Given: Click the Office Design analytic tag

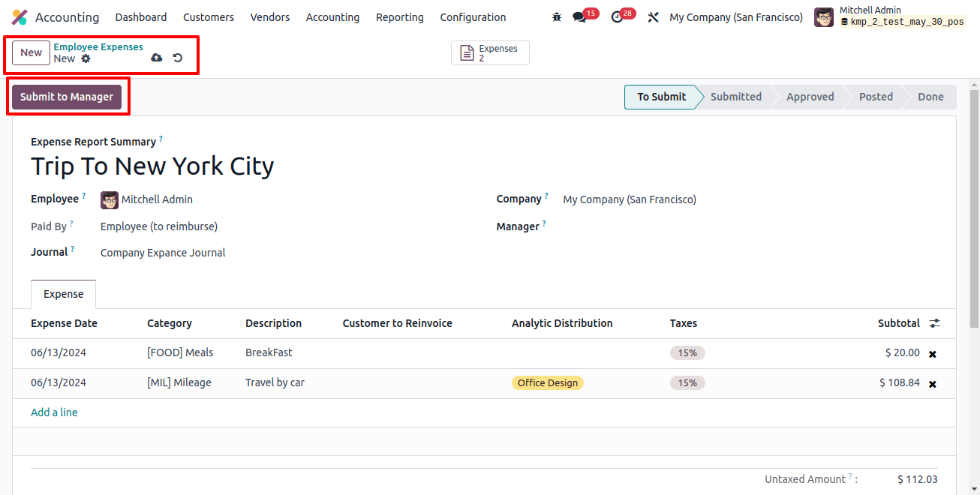Looking at the screenshot, I should coord(548,382).
